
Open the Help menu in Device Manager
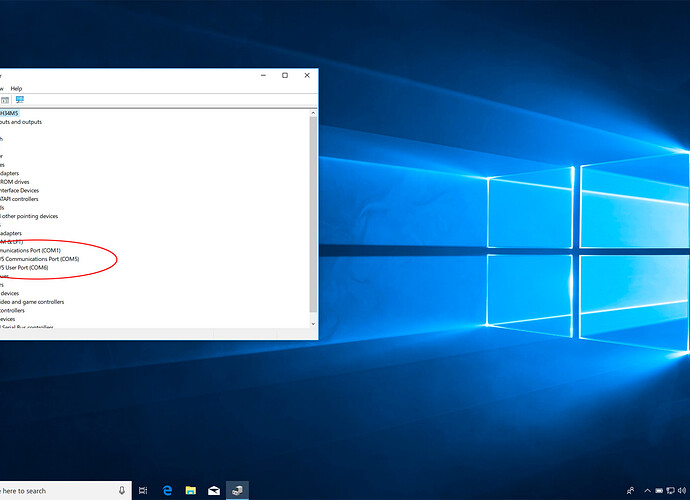[x=16, y=88]
